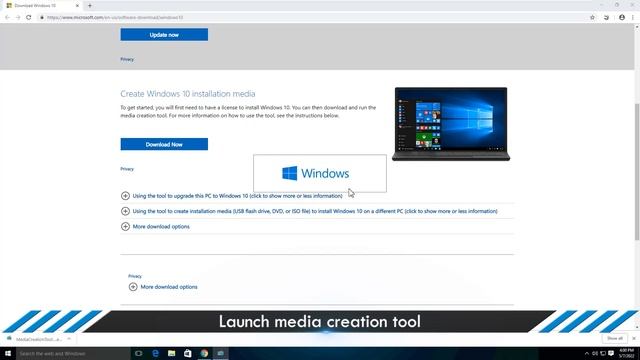
Task: Click the volume icon in the tray
Action: pyautogui.click(x=595, y=353)
